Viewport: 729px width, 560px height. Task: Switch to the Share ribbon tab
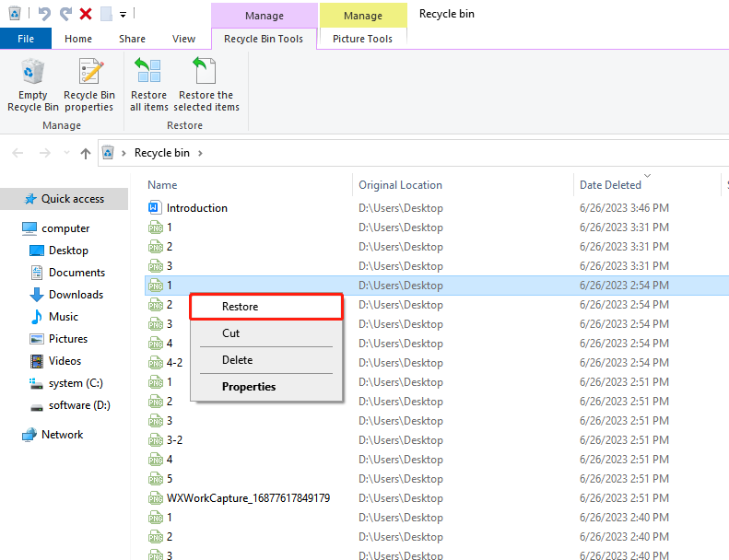tap(132, 39)
